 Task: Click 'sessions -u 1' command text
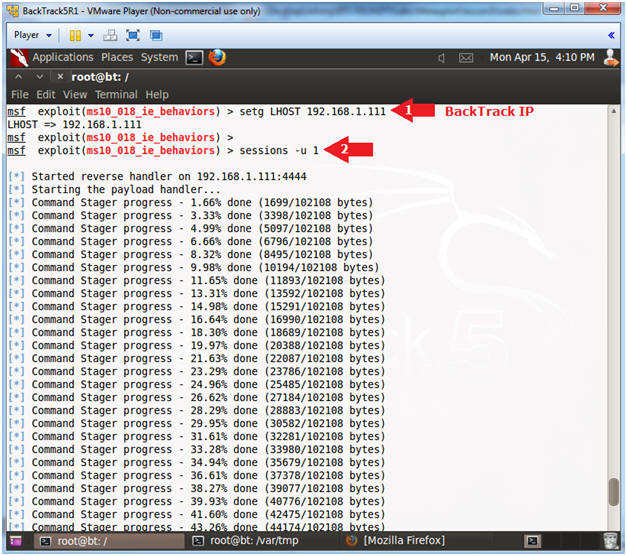(279, 150)
